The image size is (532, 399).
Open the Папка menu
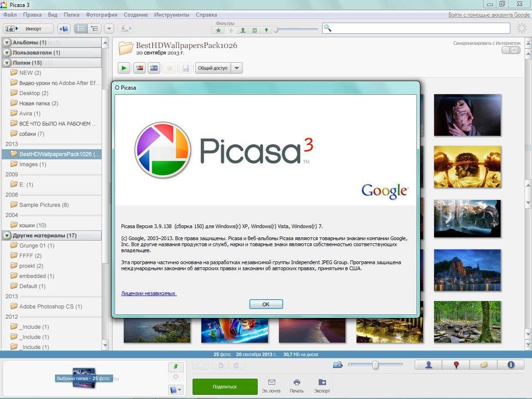[x=72, y=15]
